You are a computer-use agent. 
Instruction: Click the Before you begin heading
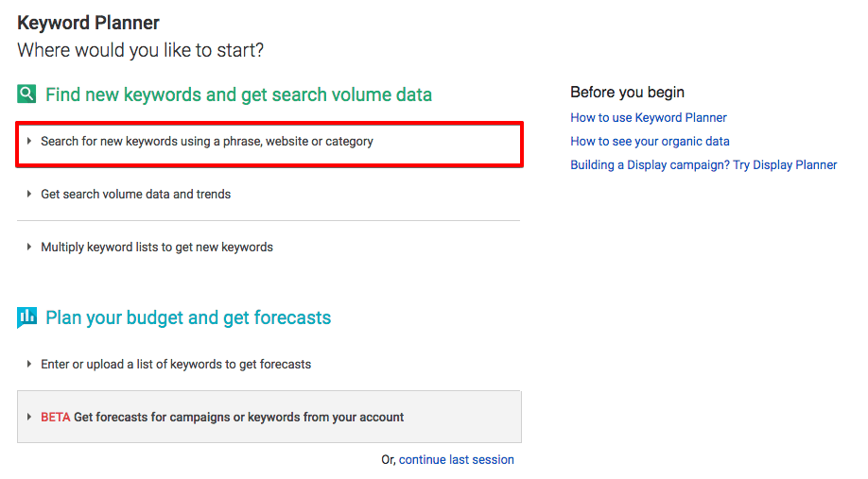[627, 93]
